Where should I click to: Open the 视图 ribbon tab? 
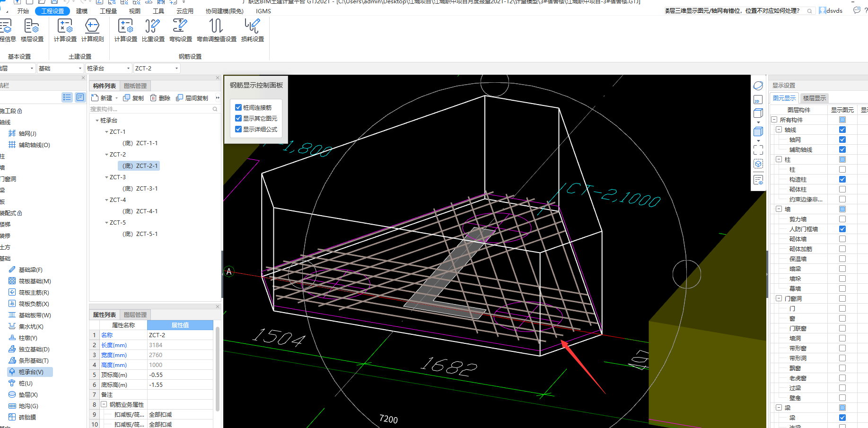pyautogui.click(x=135, y=11)
